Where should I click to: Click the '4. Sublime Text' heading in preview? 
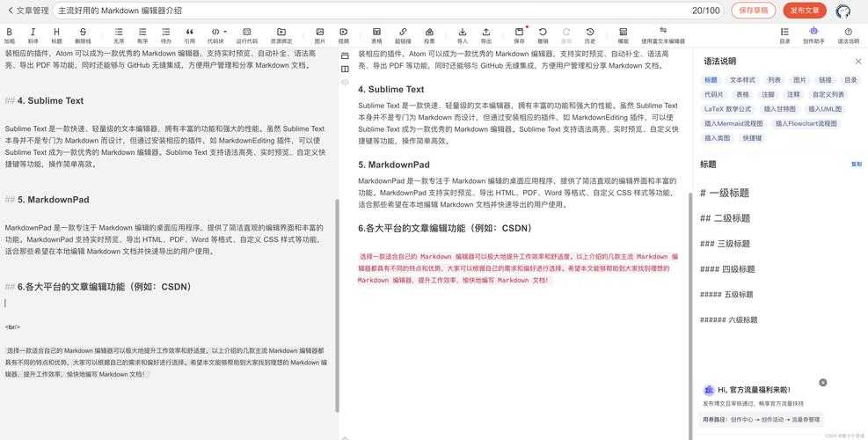click(x=390, y=89)
